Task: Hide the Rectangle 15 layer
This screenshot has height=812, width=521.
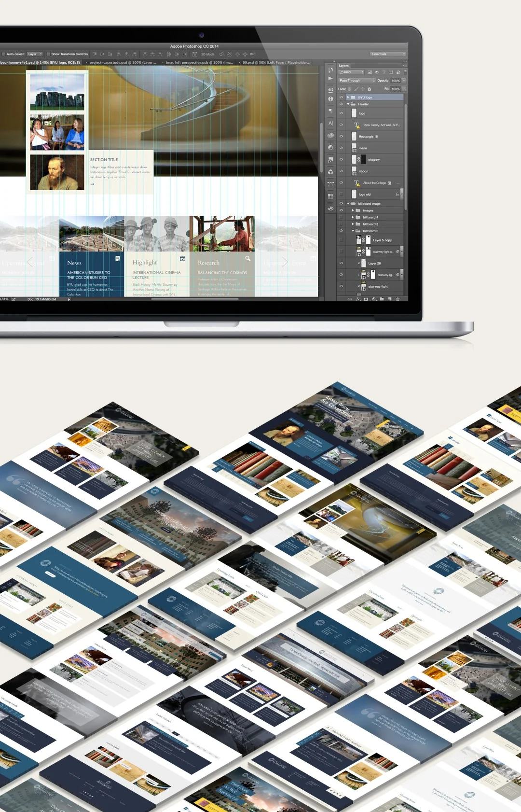Action: (x=341, y=137)
